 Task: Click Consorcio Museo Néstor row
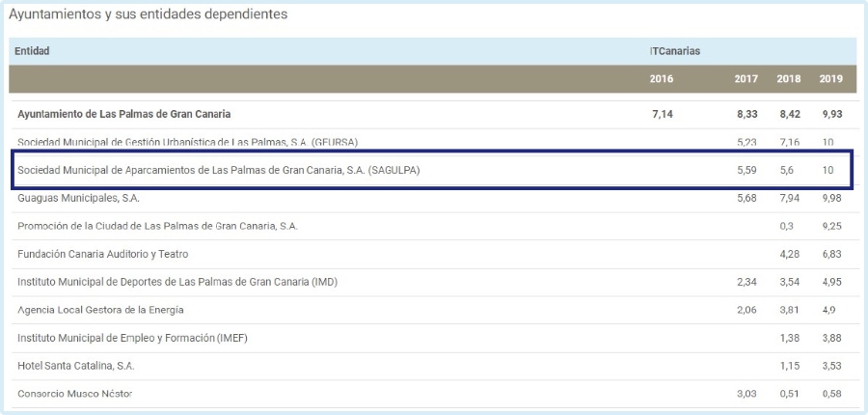click(x=74, y=394)
